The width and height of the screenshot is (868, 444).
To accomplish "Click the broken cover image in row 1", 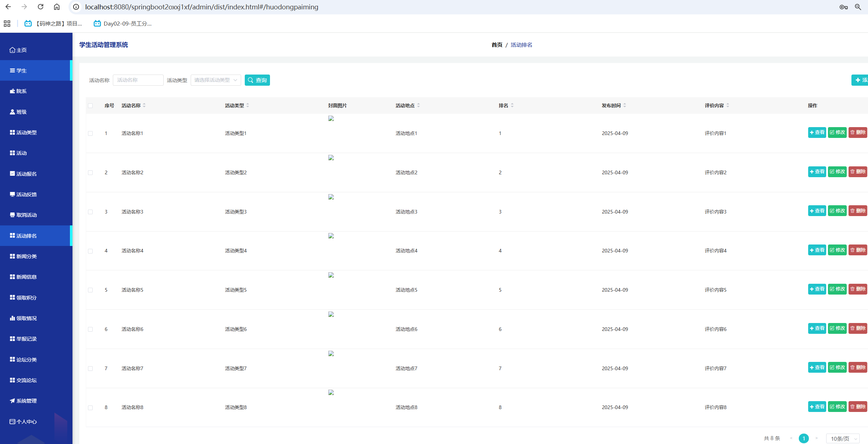I will click(x=331, y=118).
